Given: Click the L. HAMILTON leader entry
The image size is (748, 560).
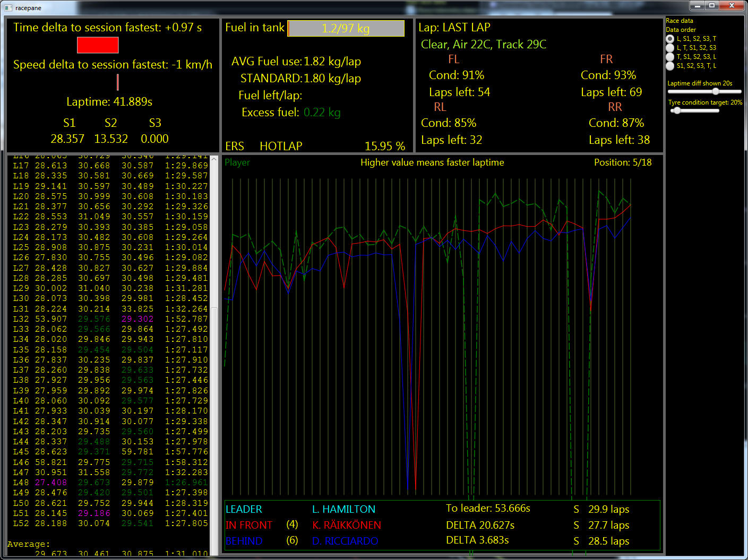Looking at the screenshot, I should [344, 509].
